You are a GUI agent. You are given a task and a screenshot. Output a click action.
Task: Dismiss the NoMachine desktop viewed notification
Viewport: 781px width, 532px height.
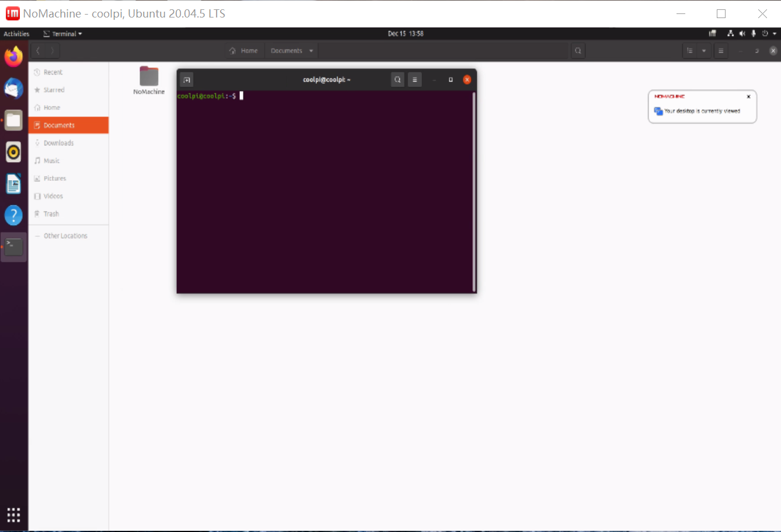pos(748,97)
